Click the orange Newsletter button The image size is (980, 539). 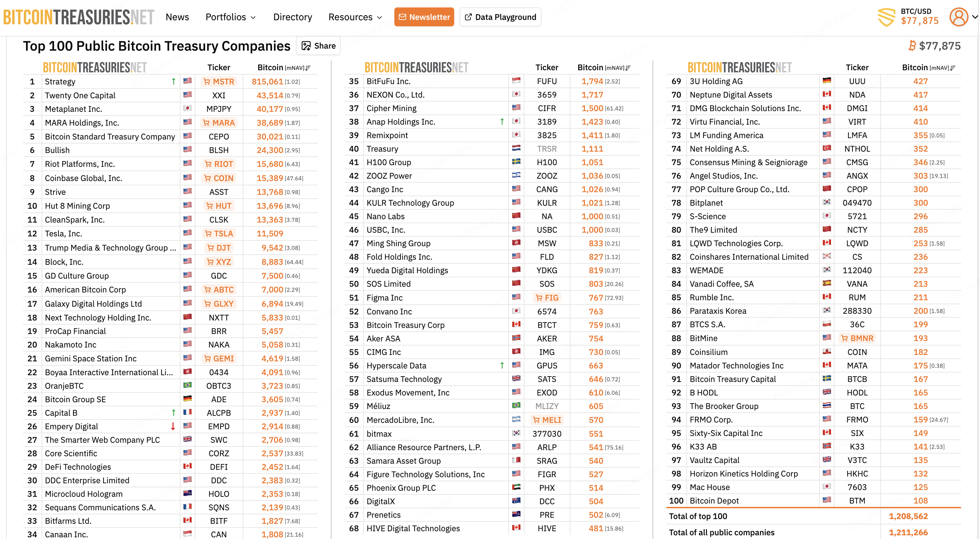(x=424, y=17)
